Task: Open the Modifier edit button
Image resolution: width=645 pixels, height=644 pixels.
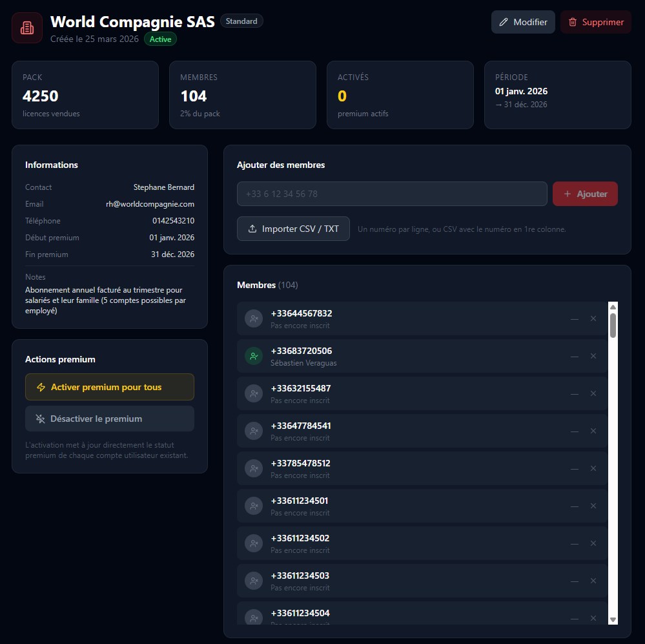Action: coord(523,22)
